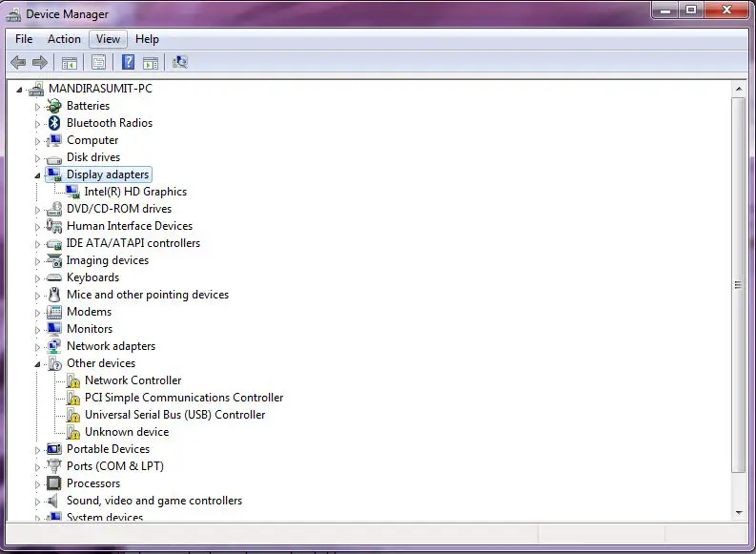Click the Network Controller warning icon
The width and height of the screenshot is (756, 554).
point(72,380)
